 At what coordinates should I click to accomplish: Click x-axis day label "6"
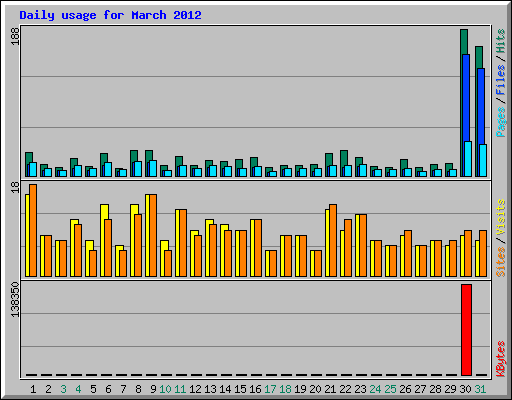tap(108, 389)
